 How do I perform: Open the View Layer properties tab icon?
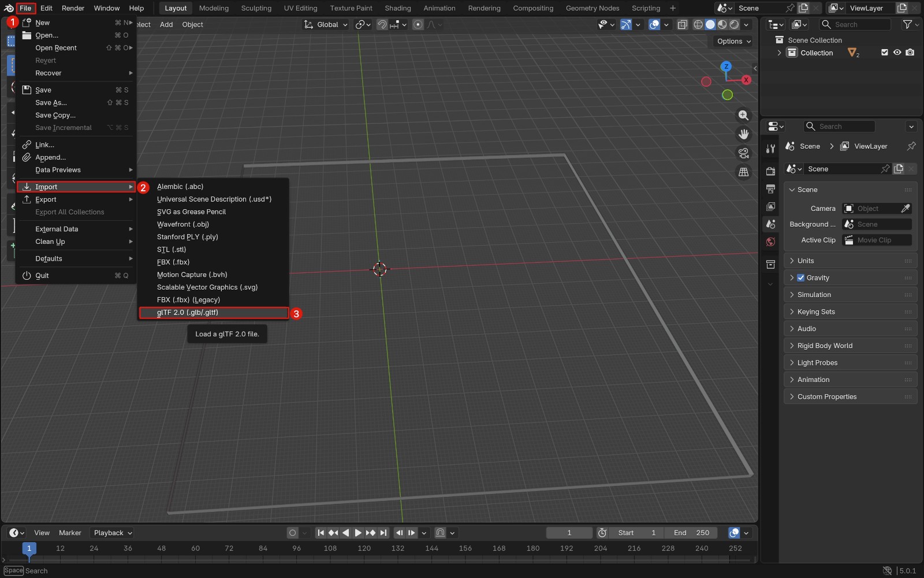pos(770,206)
